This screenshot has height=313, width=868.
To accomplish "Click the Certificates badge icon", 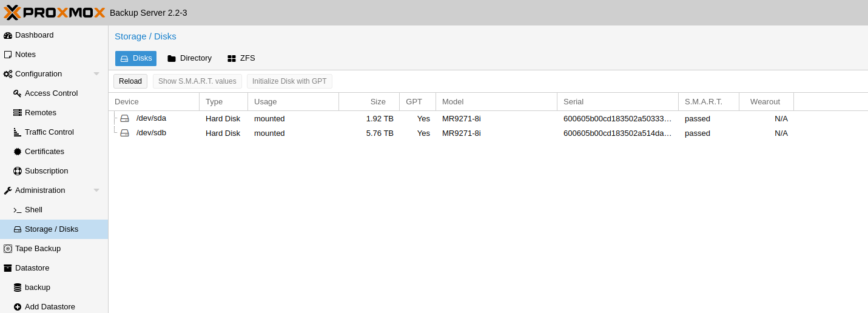I will [x=18, y=152].
